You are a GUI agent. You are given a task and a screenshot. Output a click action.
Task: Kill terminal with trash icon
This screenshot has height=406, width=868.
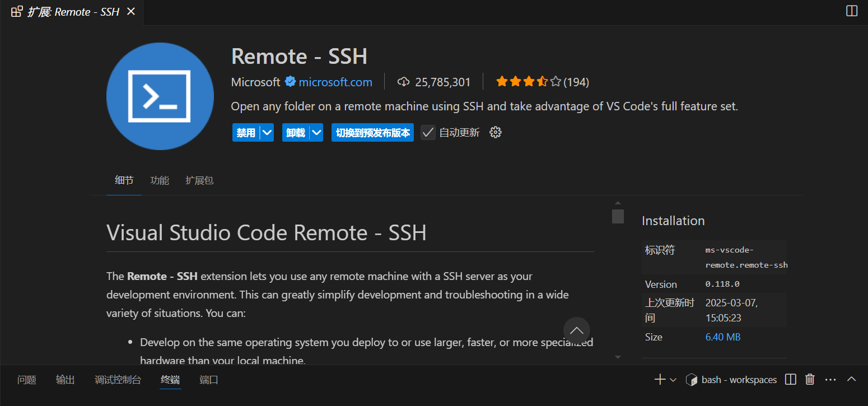point(810,380)
